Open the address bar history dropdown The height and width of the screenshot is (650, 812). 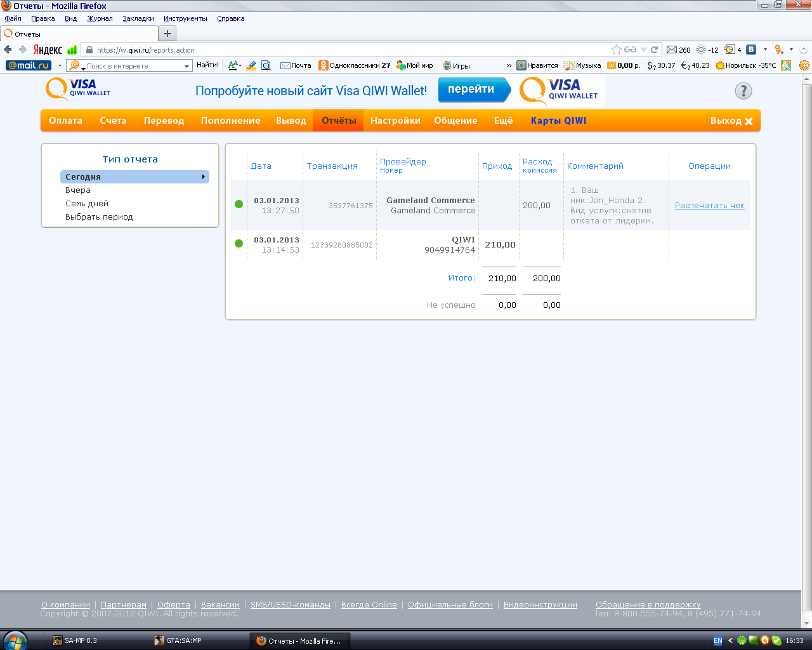[x=643, y=50]
